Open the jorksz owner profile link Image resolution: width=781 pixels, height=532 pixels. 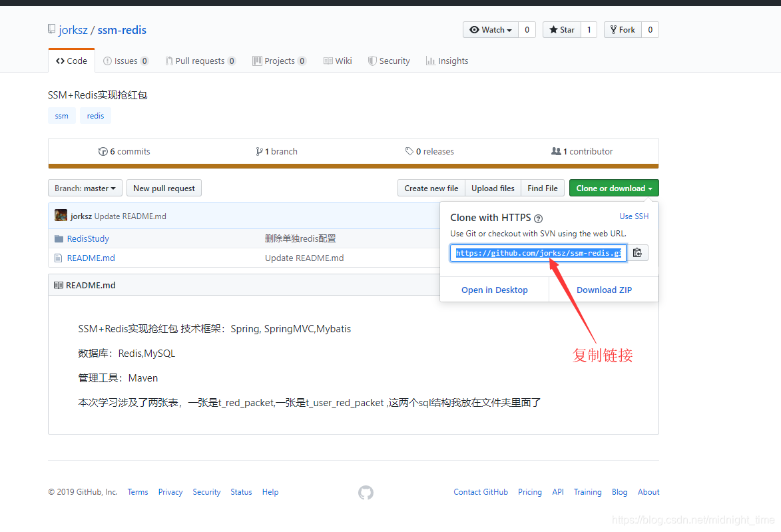(x=73, y=30)
